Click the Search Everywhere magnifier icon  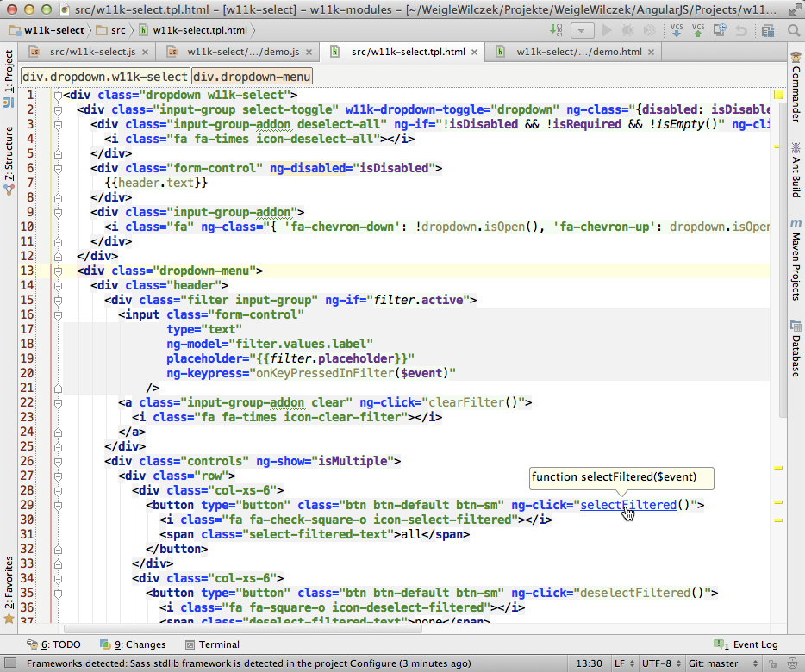click(x=794, y=31)
